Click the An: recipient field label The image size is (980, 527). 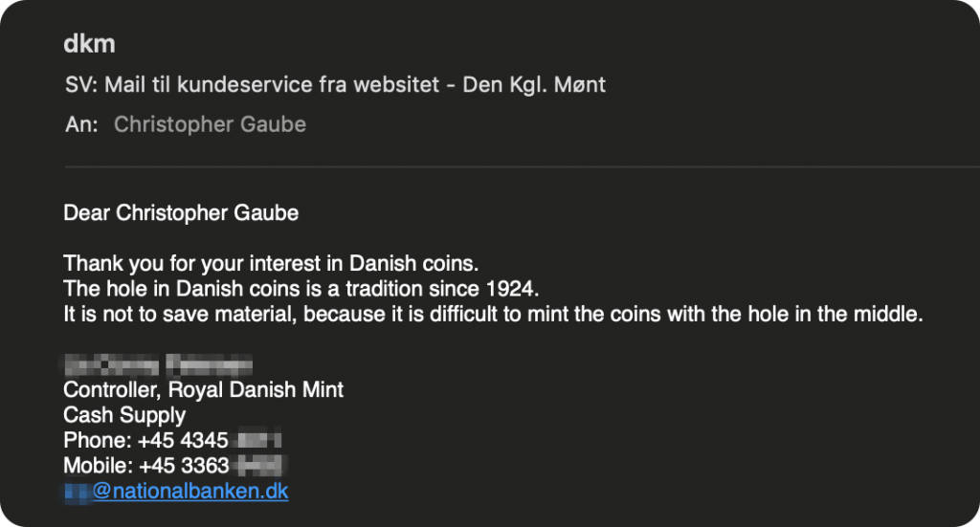(82, 124)
